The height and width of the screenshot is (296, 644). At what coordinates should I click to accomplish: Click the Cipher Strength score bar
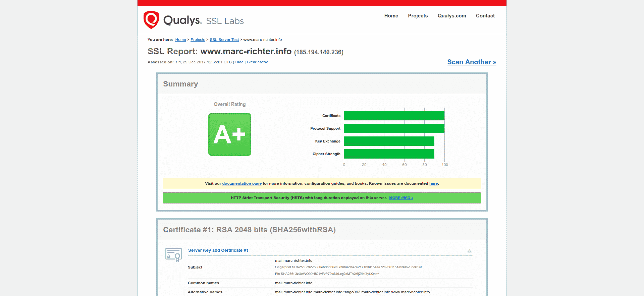[x=389, y=154]
